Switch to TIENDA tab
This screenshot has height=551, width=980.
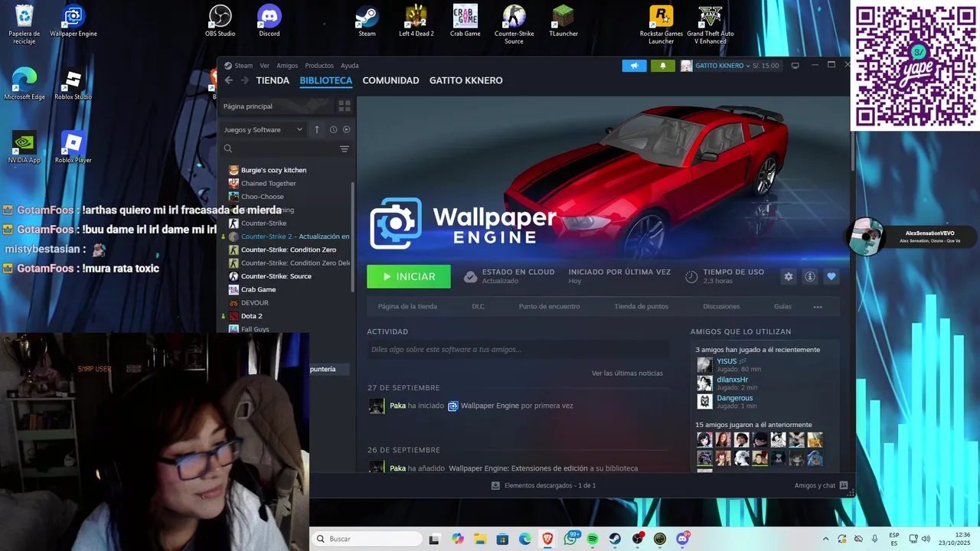point(273,80)
